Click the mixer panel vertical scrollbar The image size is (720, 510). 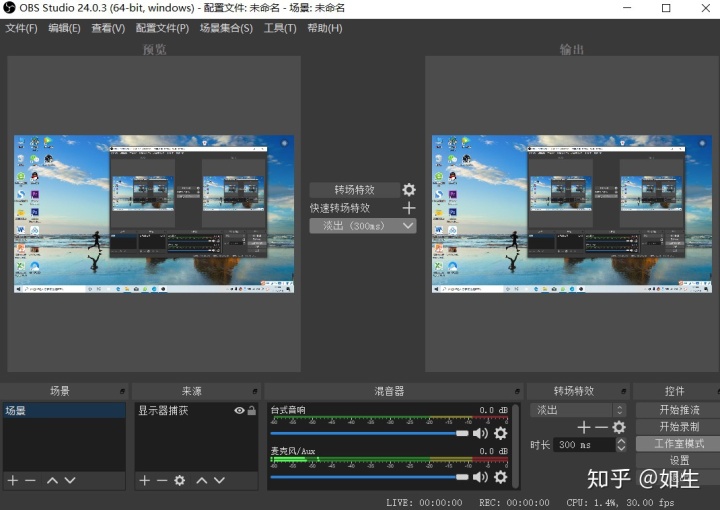point(516,445)
